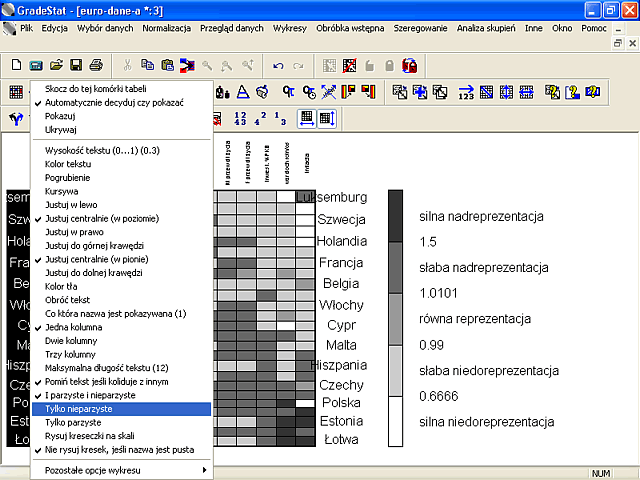Click the undo arrow icon
This screenshot has height=480, width=640.
point(278,66)
